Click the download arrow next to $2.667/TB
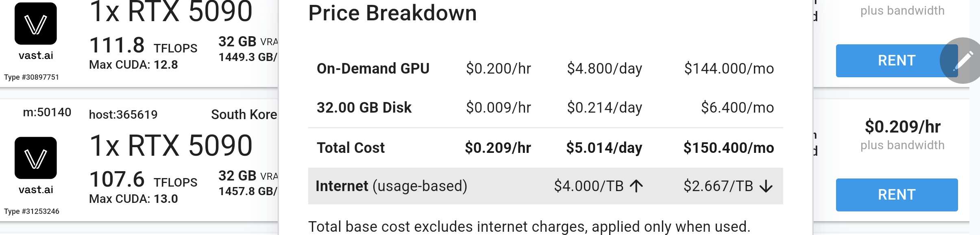The width and height of the screenshot is (980, 235). tap(766, 186)
